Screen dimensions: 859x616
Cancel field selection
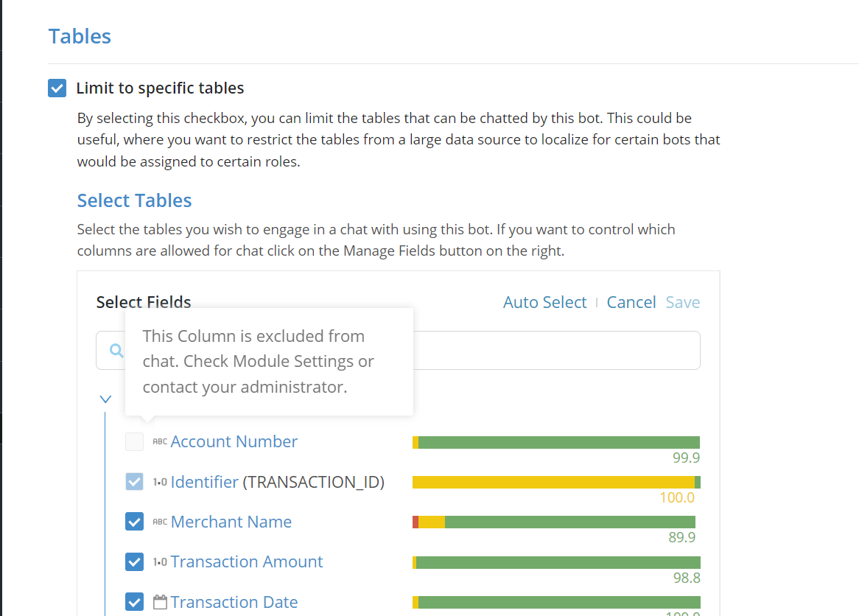click(631, 303)
